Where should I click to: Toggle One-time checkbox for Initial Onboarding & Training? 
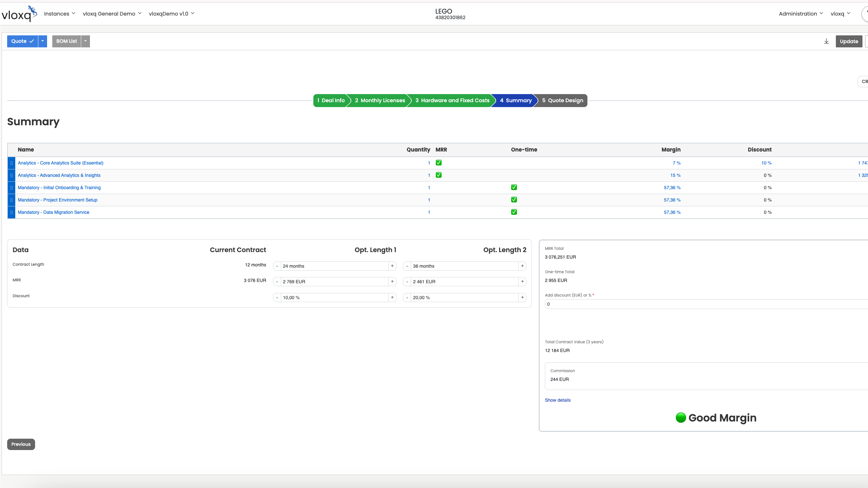(x=514, y=187)
